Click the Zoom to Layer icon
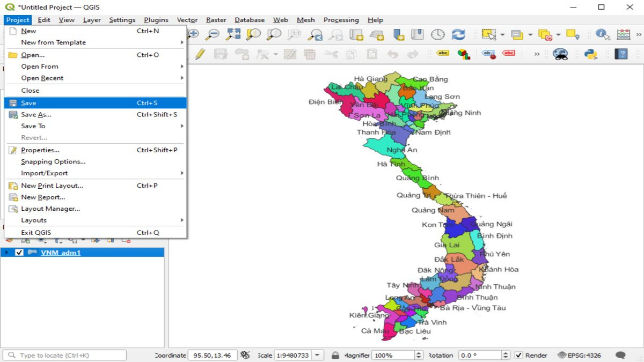The width and height of the screenshot is (644, 362). [274, 34]
